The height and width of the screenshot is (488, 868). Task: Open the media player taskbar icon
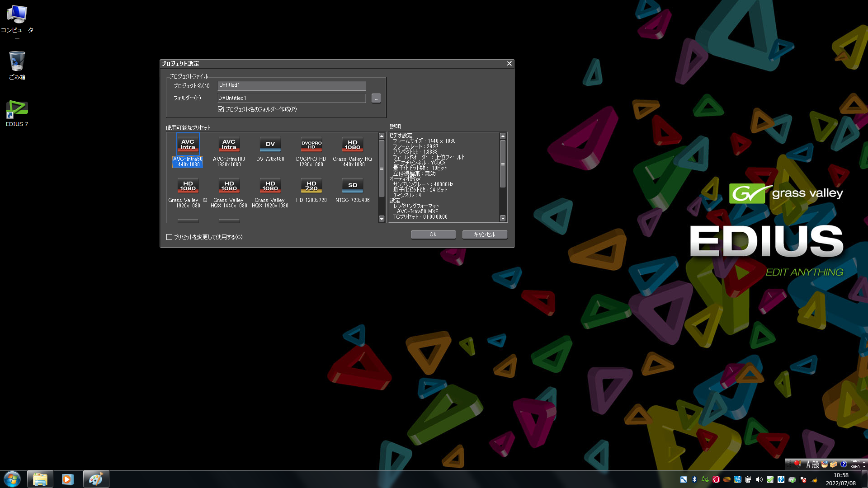click(68, 479)
